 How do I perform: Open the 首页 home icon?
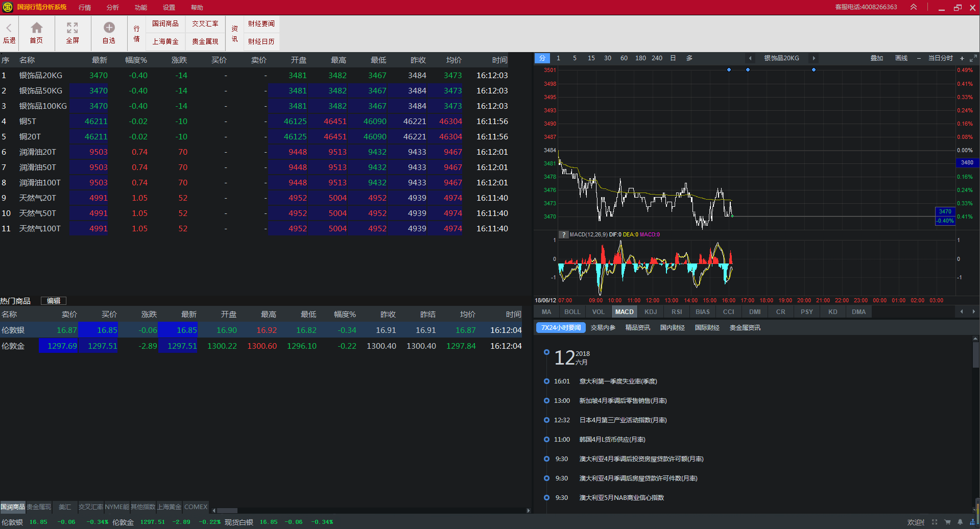tap(36, 33)
